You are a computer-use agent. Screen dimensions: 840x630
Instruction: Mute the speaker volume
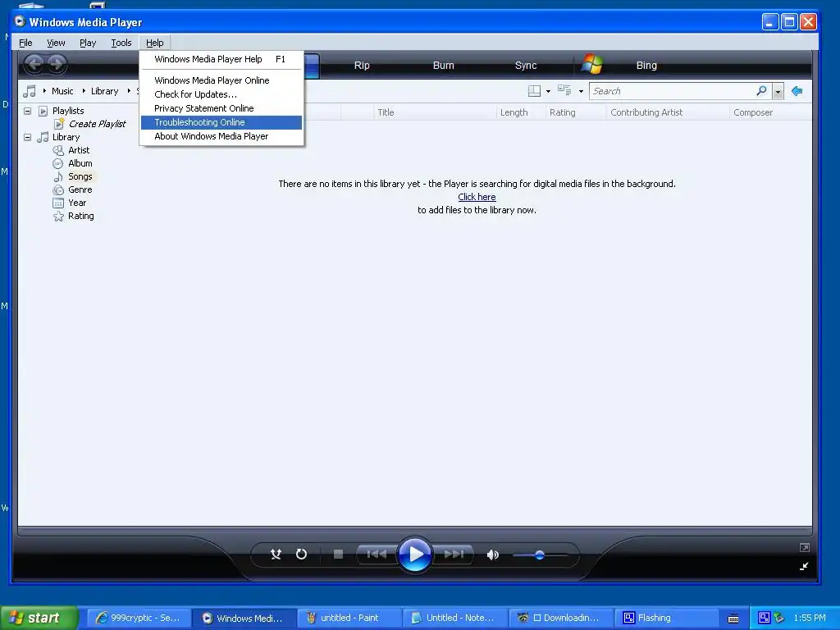pos(493,555)
